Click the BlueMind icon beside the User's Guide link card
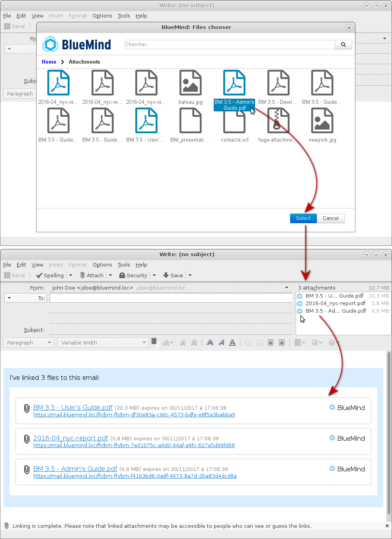The height and width of the screenshot is (539, 392). (x=332, y=407)
